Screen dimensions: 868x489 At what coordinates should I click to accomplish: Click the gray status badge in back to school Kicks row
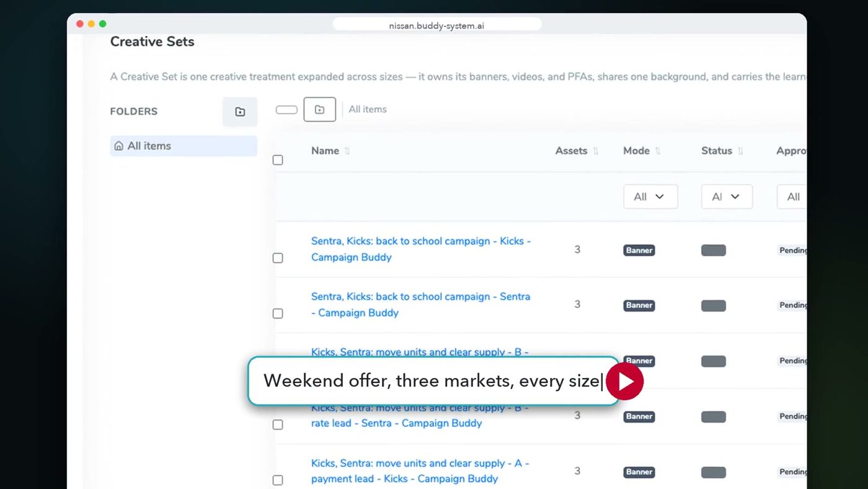[714, 250]
